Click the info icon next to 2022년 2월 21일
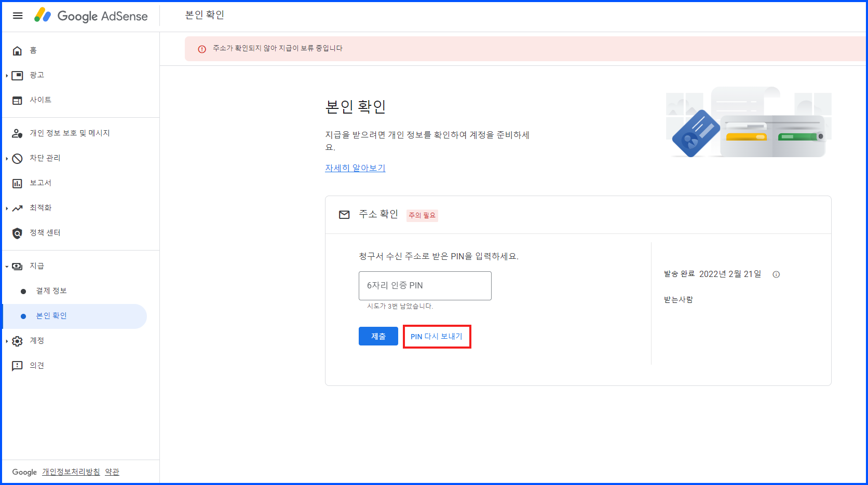Screen dimensions: 868x485 pyautogui.click(x=776, y=274)
